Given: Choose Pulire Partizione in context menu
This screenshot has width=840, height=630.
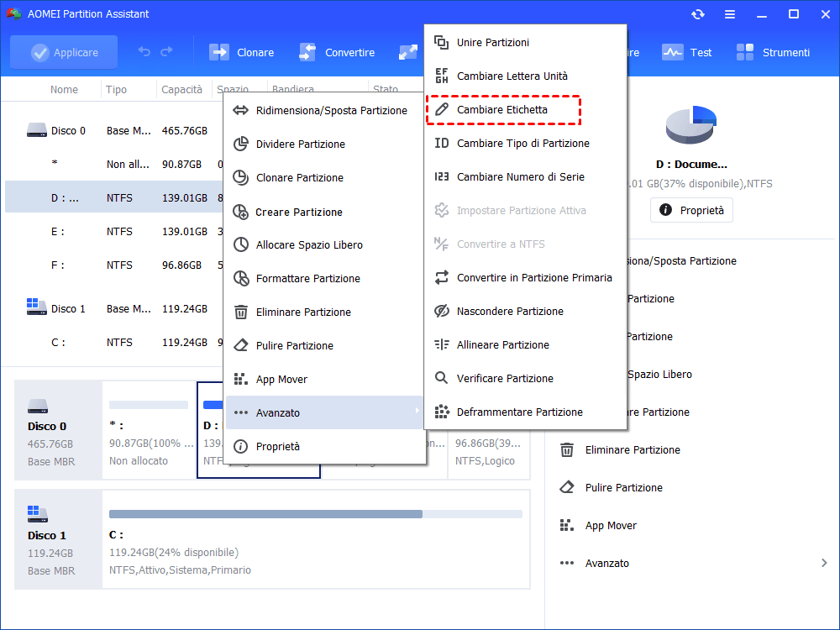Looking at the screenshot, I should tap(323, 345).
